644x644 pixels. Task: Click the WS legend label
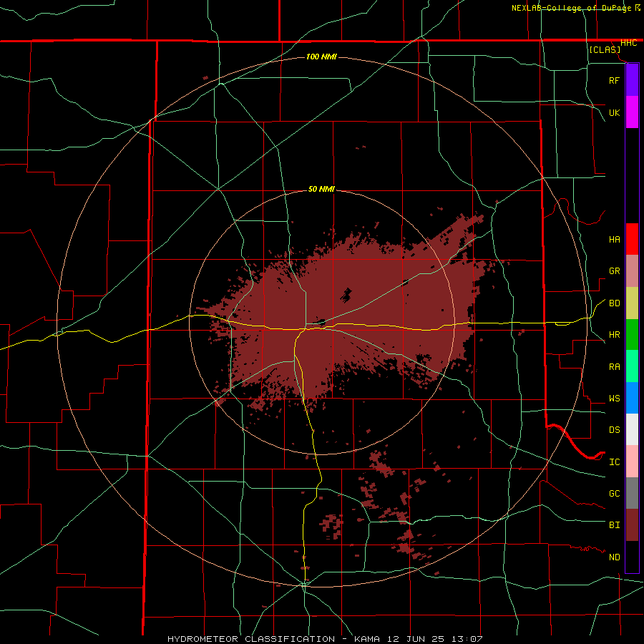[x=614, y=399]
